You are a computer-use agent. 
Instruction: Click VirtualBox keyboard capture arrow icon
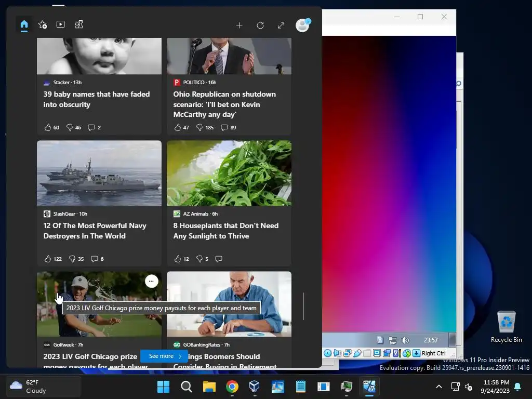[416, 353]
